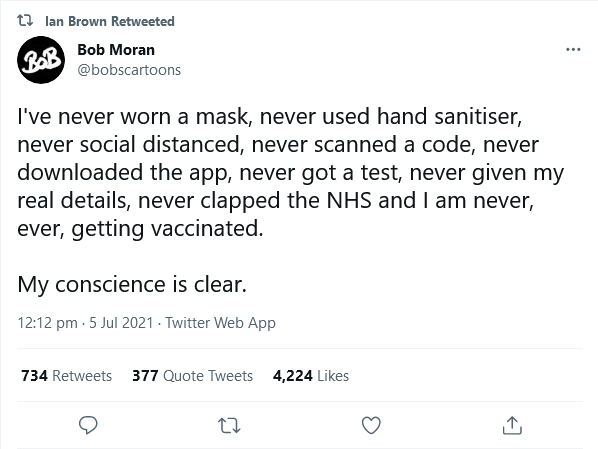Open Ian Brown Retweeted link
The height and width of the screenshot is (449, 598).
[x=110, y=21]
